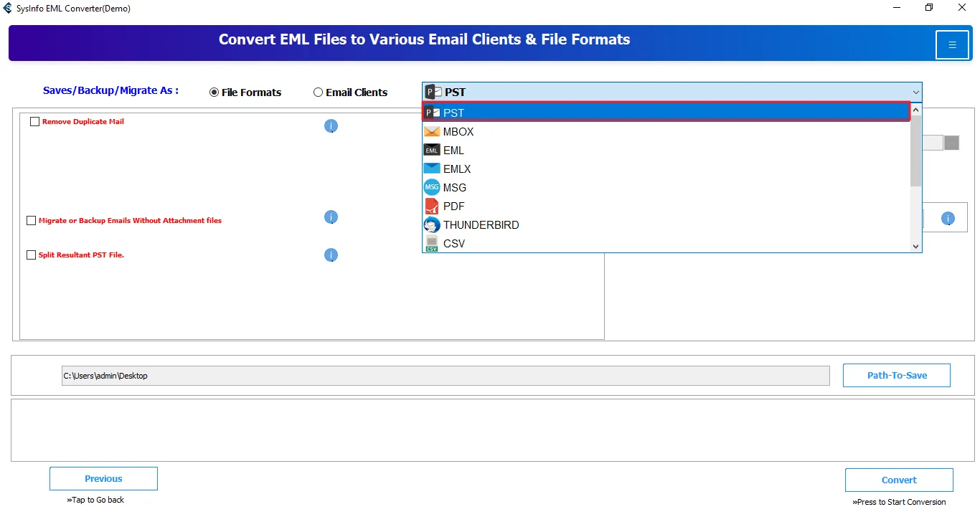The height and width of the screenshot is (522, 980).
Task: Enable the Remove Duplicate Mail checkbox
Action: click(34, 122)
